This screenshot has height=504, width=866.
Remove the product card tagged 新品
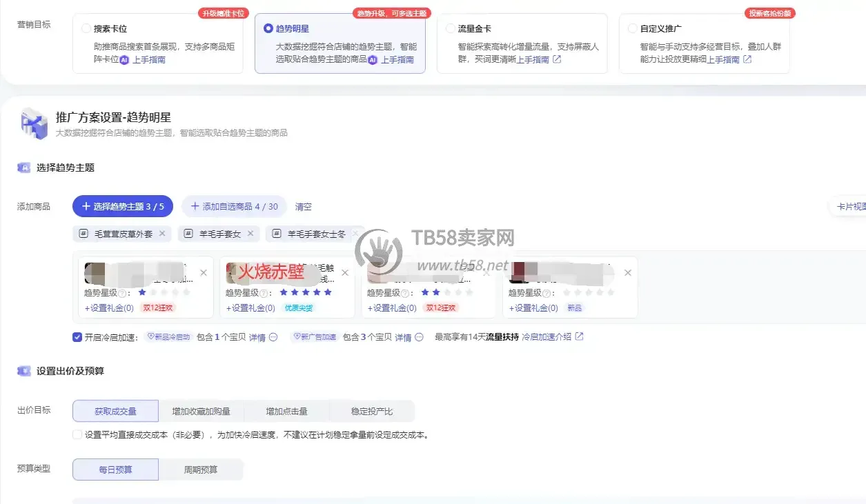(x=628, y=273)
